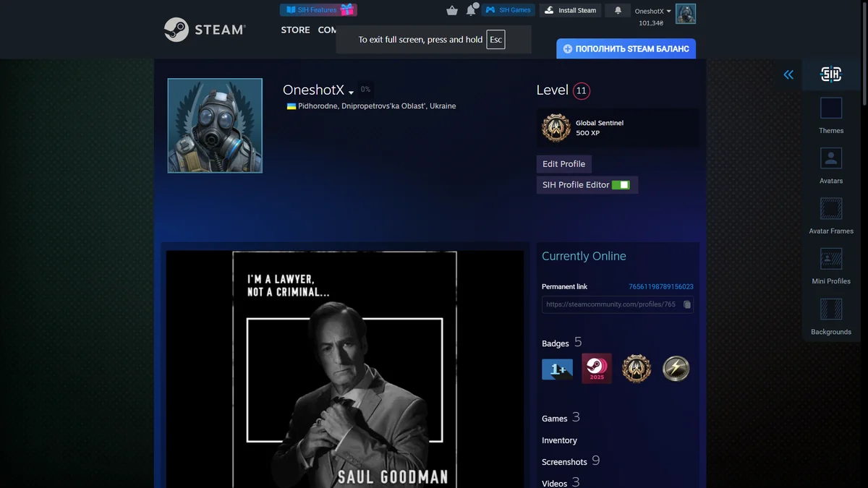Click the Steam logo
Screen dimensions: 868x488
pyautogui.click(x=205, y=30)
